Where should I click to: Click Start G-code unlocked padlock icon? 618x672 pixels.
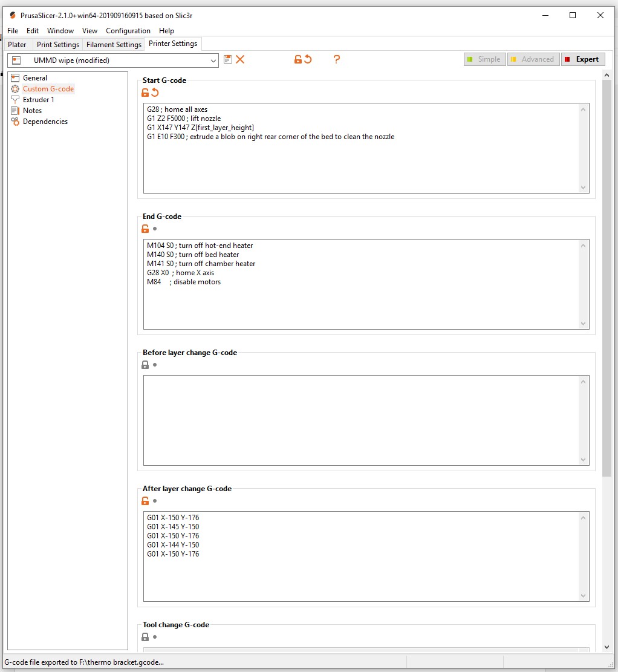tap(145, 93)
